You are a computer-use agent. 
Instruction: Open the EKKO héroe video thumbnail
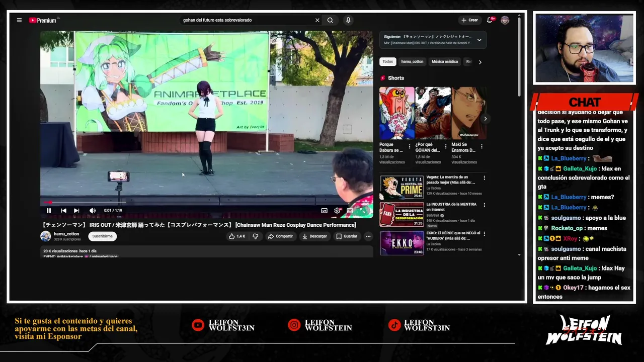[401, 243]
